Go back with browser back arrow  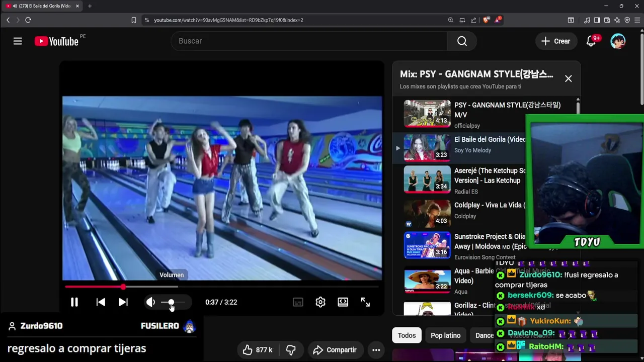point(8,20)
